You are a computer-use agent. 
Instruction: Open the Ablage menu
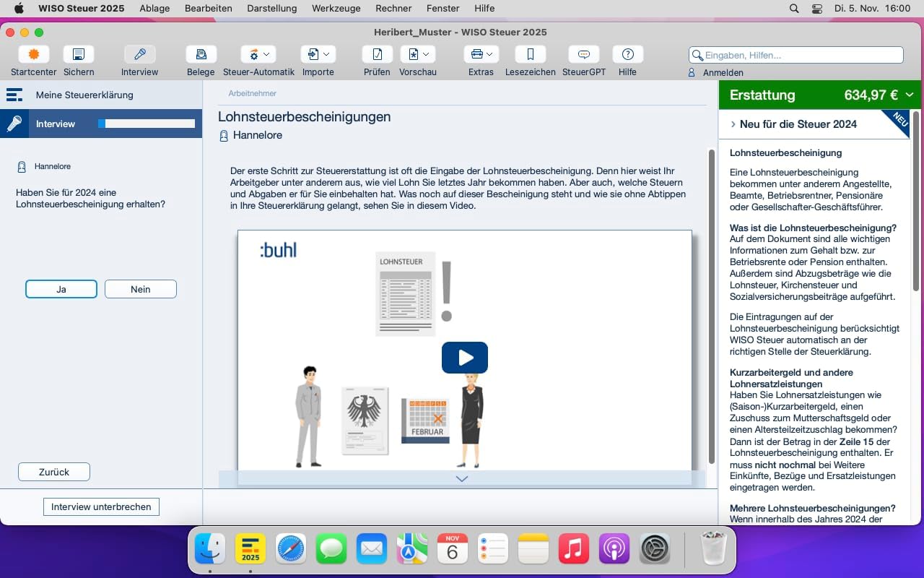pos(154,9)
